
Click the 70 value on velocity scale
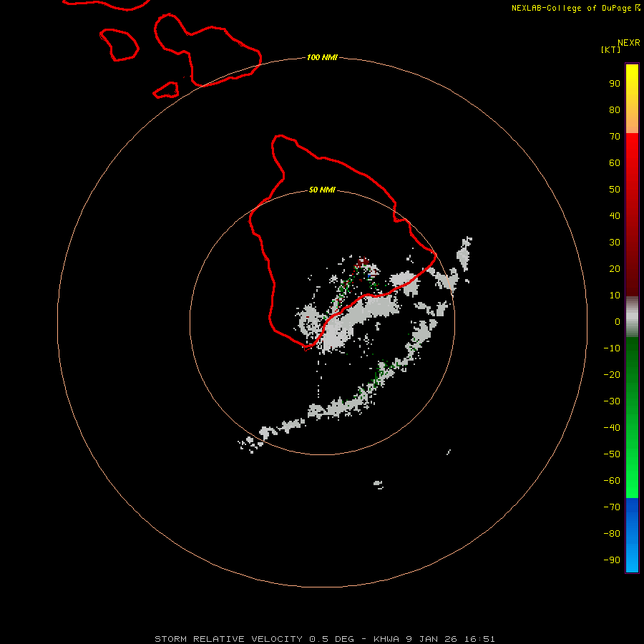coord(615,137)
